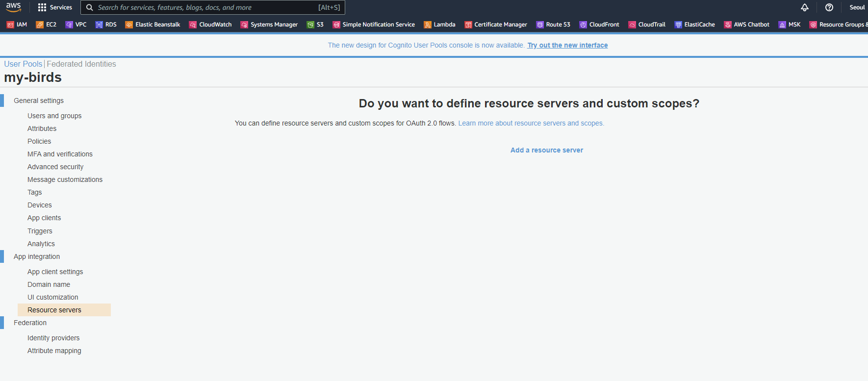Click the Certificate Manager icon

pos(468,25)
